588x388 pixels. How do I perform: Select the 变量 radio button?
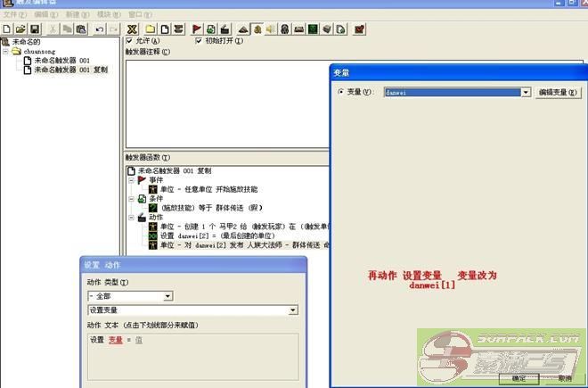click(341, 91)
